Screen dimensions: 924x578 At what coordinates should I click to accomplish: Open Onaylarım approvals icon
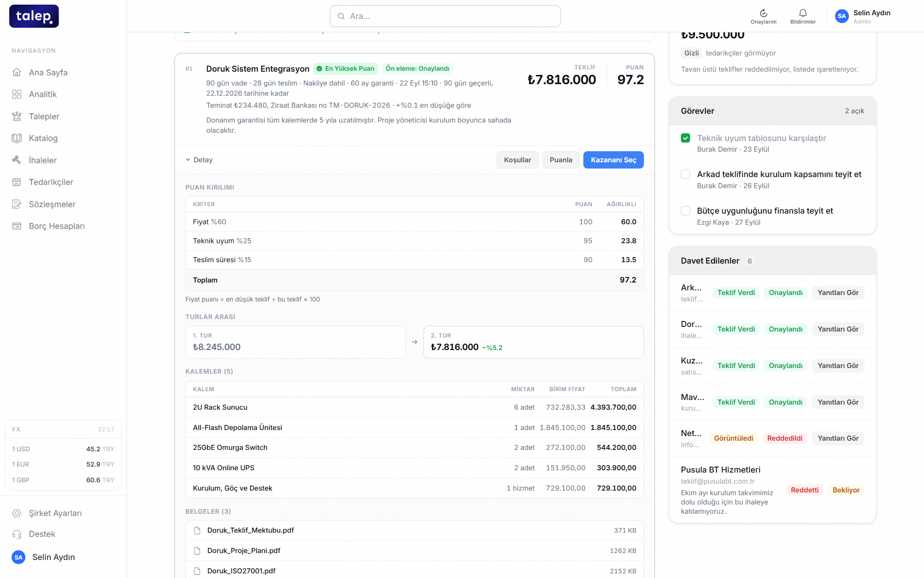click(x=763, y=13)
